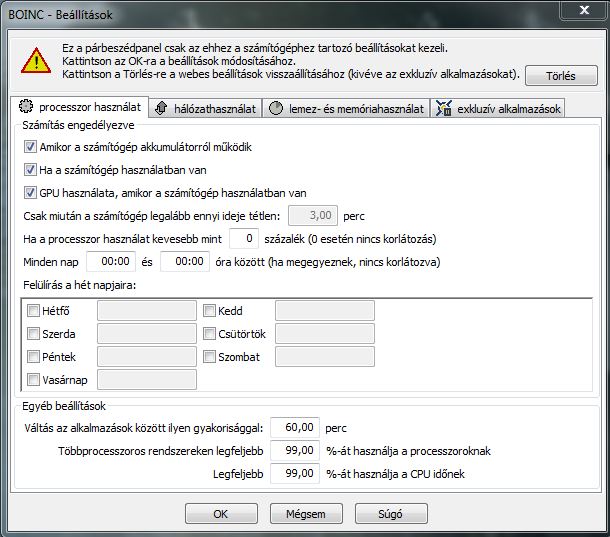The width and height of the screenshot is (610, 537).
Task: Click the yellow warning triangle icon
Action: tap(36, 61)
